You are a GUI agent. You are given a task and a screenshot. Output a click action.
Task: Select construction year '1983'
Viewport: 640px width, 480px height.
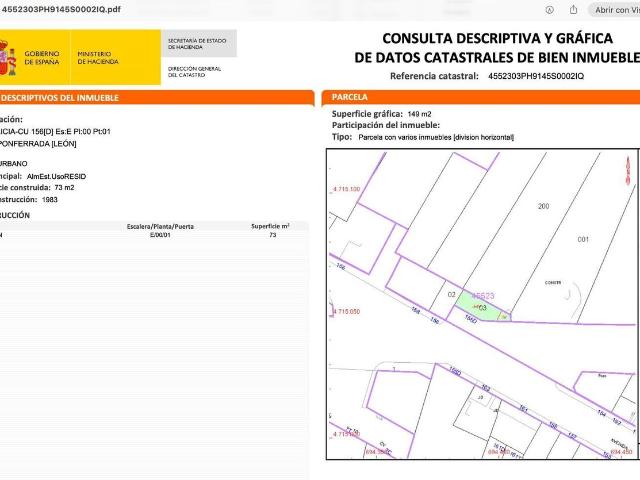point(50,200)
